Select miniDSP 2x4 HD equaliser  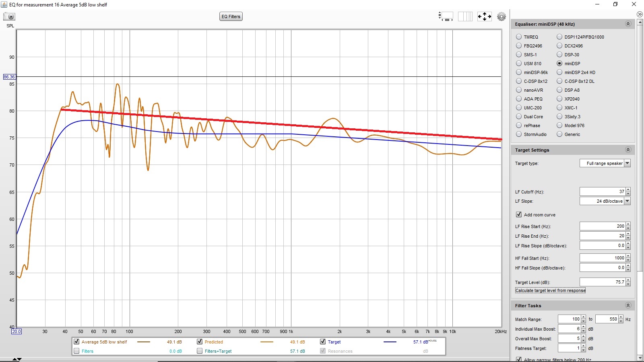tap(559, 72)
